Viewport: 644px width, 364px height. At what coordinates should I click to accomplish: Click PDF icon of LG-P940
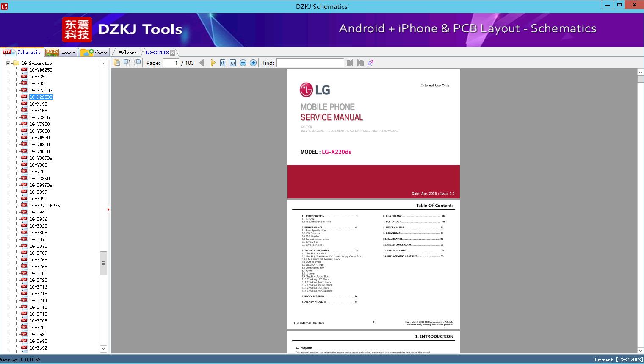pyautogui.click(x=24, y=212)
